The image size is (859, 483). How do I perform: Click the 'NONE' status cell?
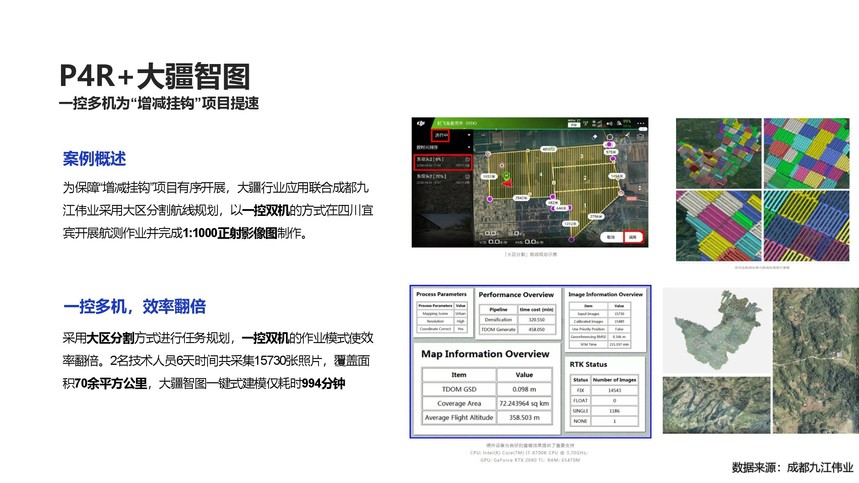580,421
